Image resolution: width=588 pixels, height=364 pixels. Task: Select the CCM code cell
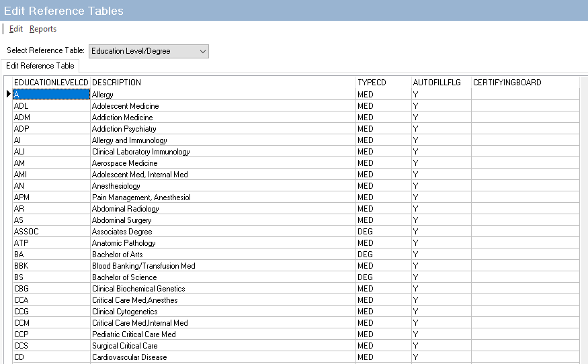pos(51,323)
